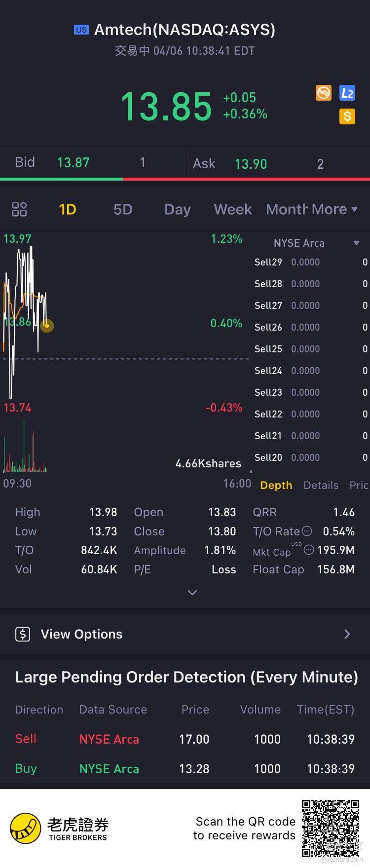Tap the orange crossed-chart badge icon
Image resolution: width=370 pixels, height=868 pixels.
(x=324, y=93)
